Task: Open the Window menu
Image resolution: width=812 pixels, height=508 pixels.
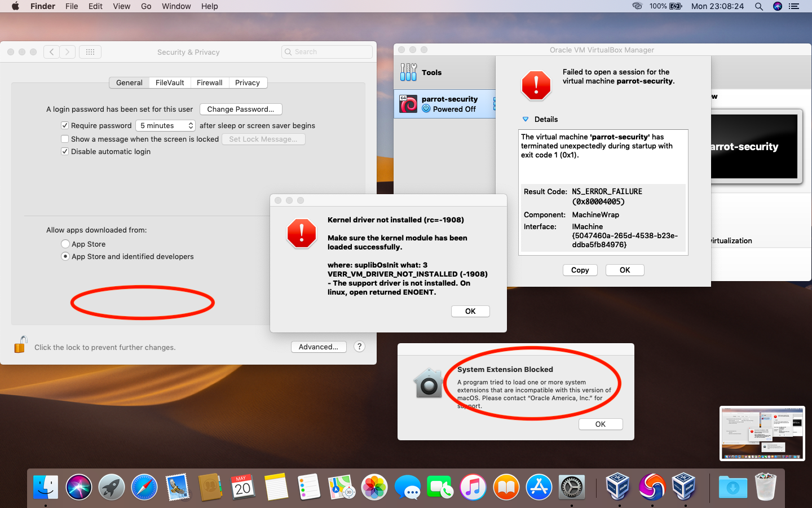Action: [x=176, y=6]
